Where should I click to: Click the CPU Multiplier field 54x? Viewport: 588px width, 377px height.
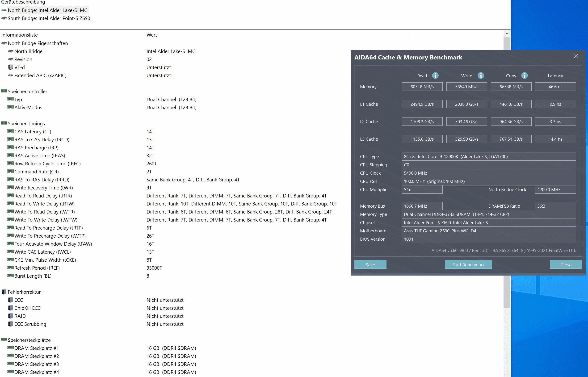click(x=422, y=189)
